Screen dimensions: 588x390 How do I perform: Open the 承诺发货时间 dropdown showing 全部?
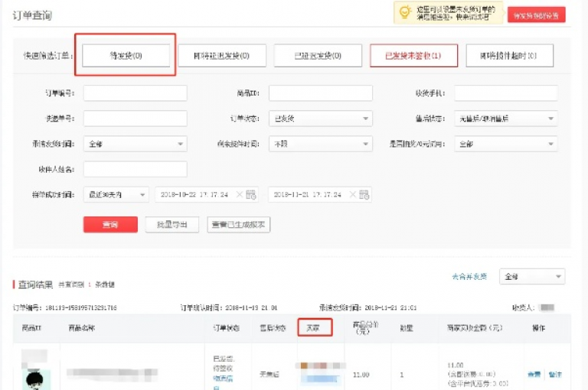pyautogui.click(x=135, y=144)
